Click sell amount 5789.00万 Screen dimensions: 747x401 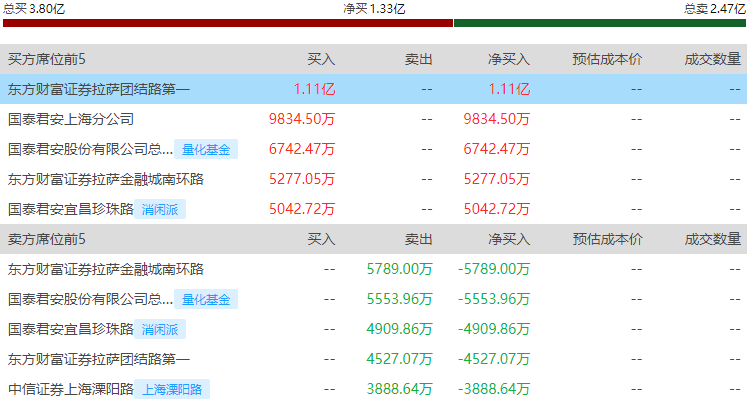[399, 269]
